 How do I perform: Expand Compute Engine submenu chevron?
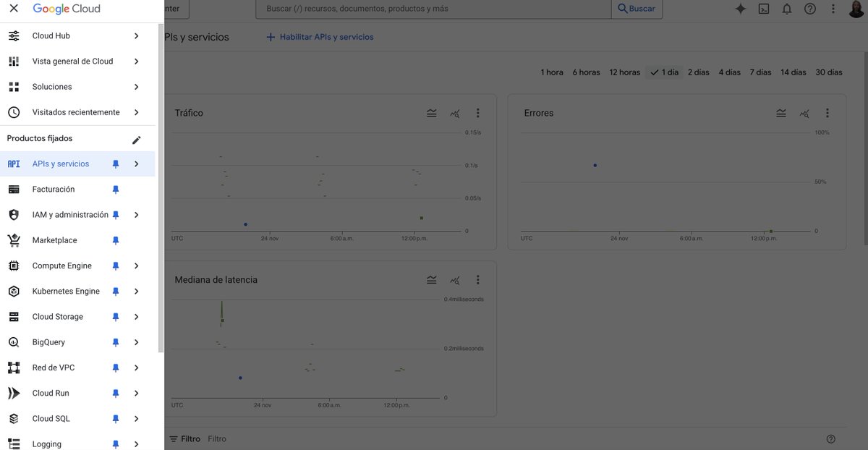[137, 266]
